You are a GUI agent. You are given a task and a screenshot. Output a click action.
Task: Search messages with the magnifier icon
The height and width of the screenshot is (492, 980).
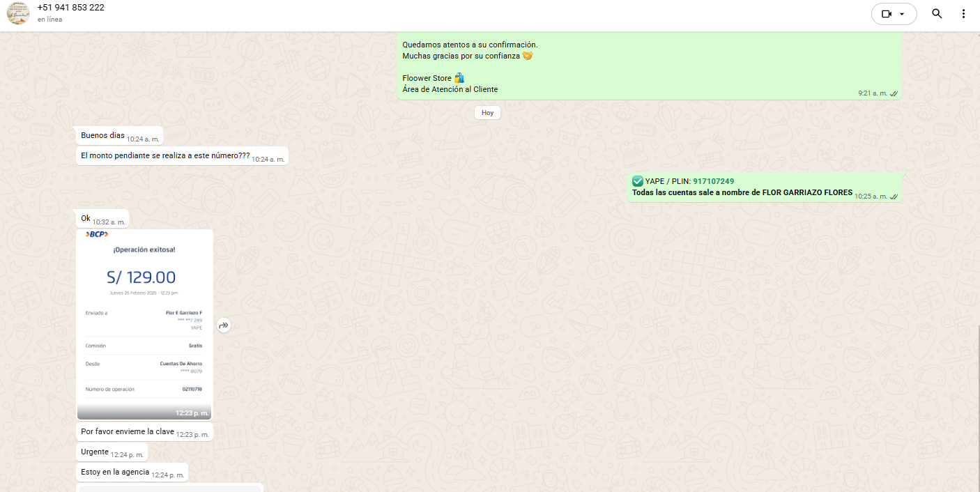937,14
